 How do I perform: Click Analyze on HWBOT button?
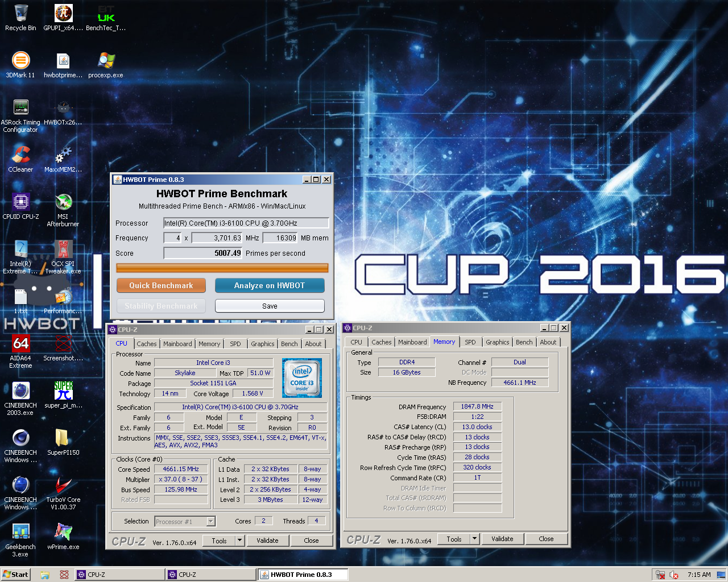tap(270, 285)
